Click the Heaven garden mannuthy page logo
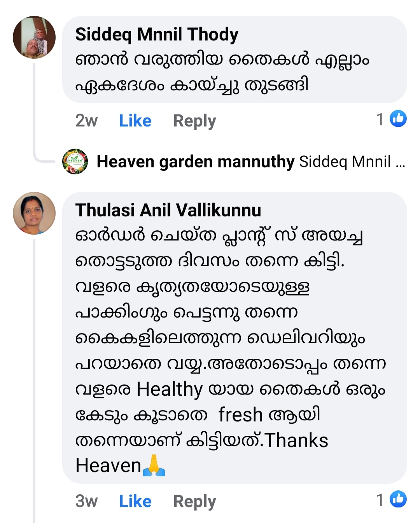 [x=75, y=161]
